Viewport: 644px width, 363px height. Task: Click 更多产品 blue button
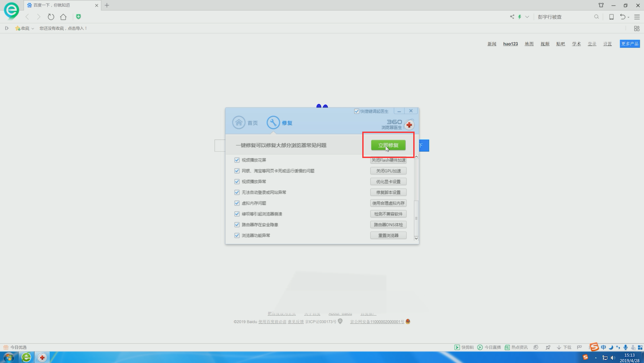tap(630, 44)
